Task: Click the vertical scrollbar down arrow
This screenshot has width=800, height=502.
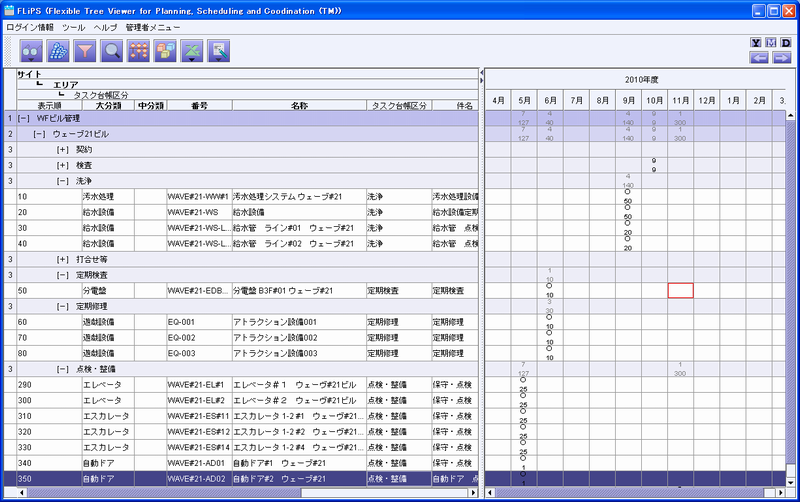Action: pos(790,482)
